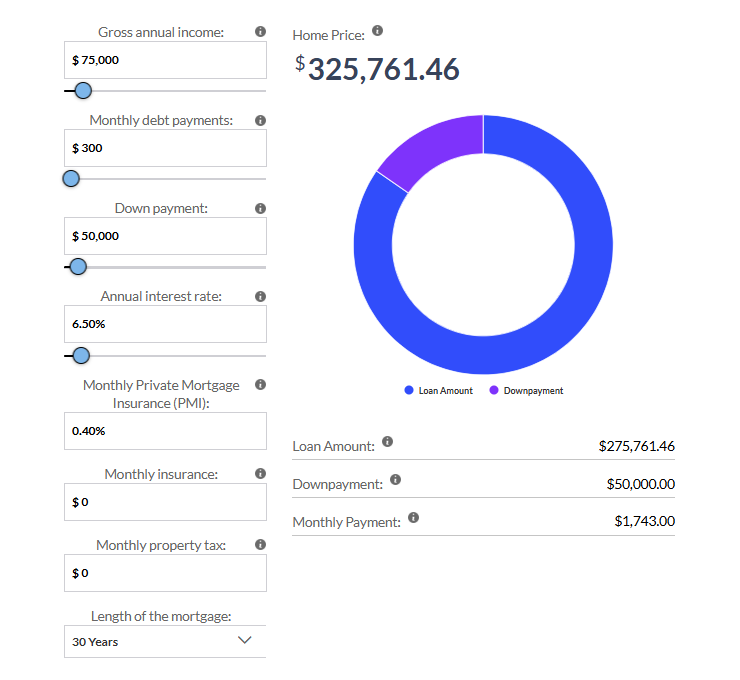Image resolution: width=740 pixels, height=680 pixels.
Task: Click the Gross annual income input field
Action: [165, 60]
